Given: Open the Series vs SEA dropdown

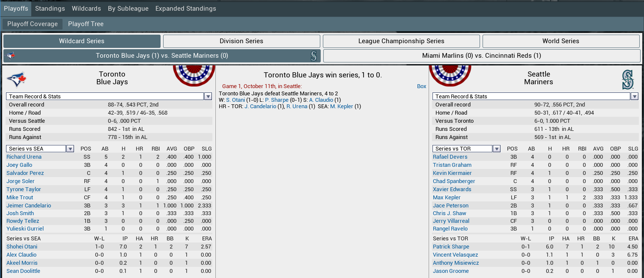Looking at the screenshot, I should coord(70,149).
